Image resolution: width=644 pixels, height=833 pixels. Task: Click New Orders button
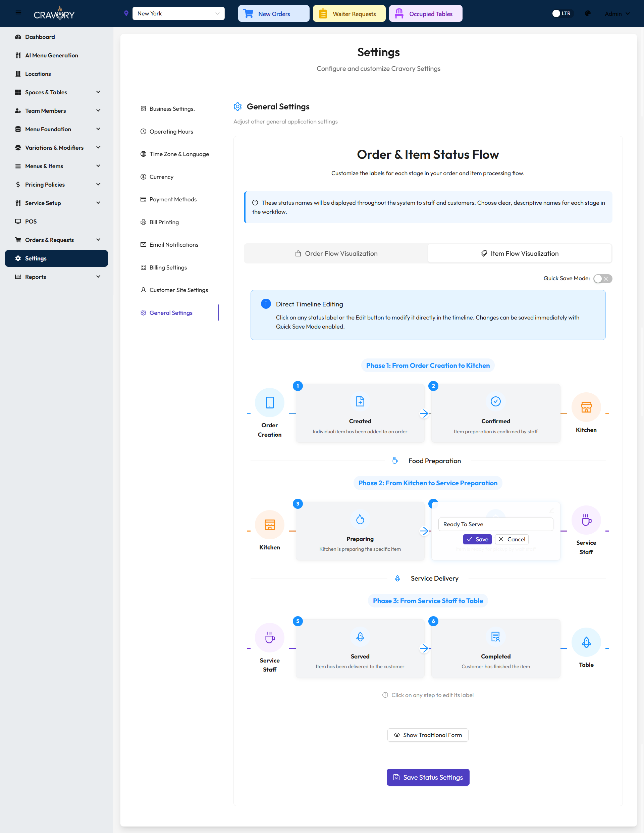coord(273,13)
